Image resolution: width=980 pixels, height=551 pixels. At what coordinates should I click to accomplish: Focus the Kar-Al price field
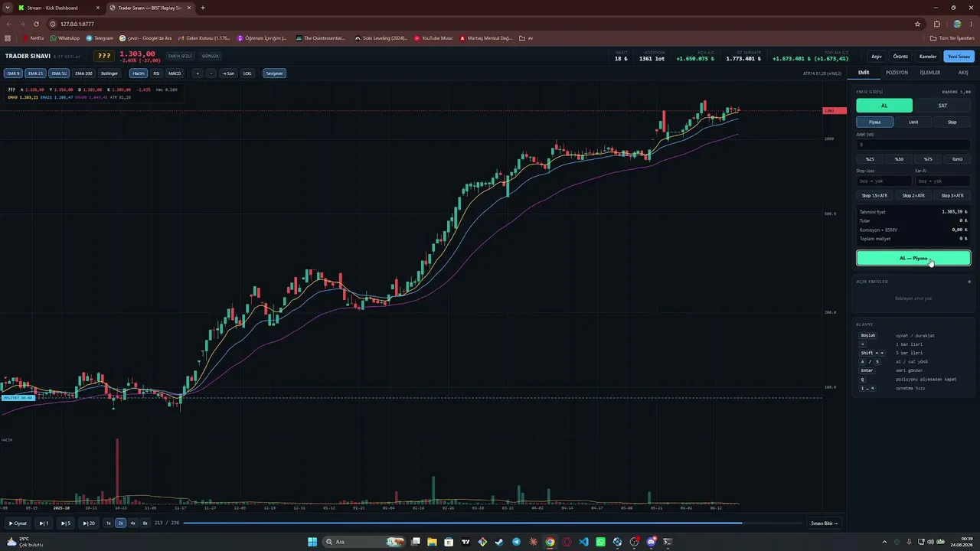[x=942, y=181]
